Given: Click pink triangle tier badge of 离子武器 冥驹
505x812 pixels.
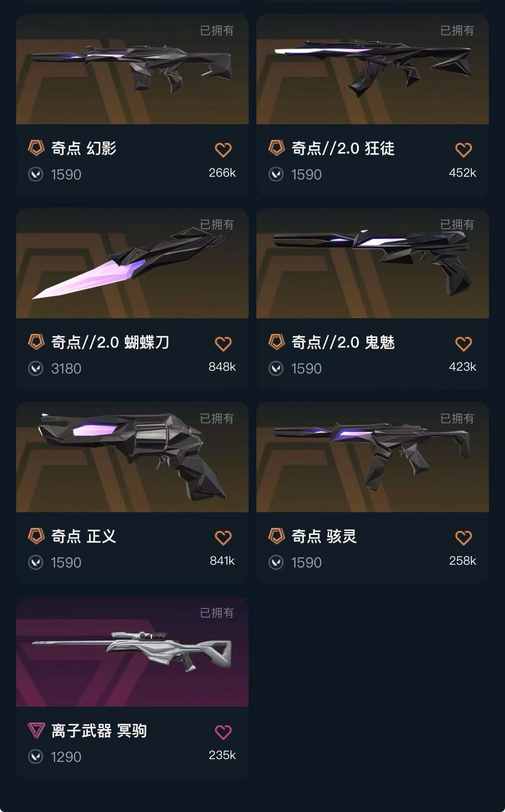Looking at the screenshot, I should tap(36, 730).
